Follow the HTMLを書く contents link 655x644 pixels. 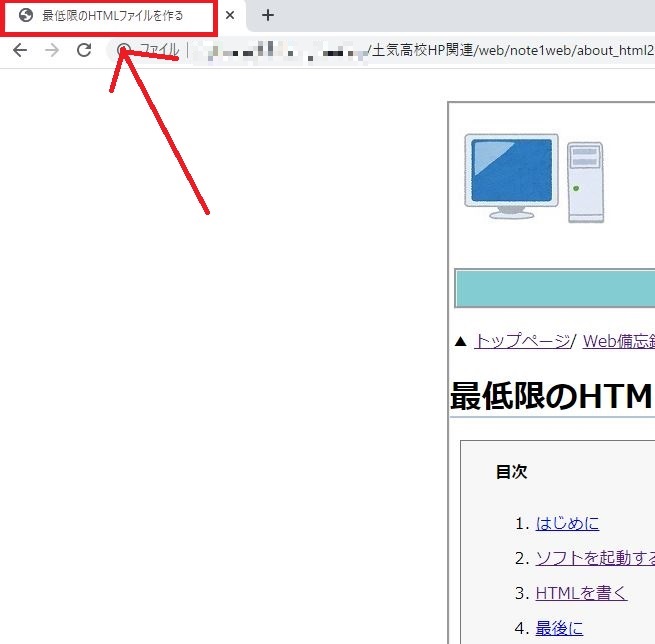(581, 593)
